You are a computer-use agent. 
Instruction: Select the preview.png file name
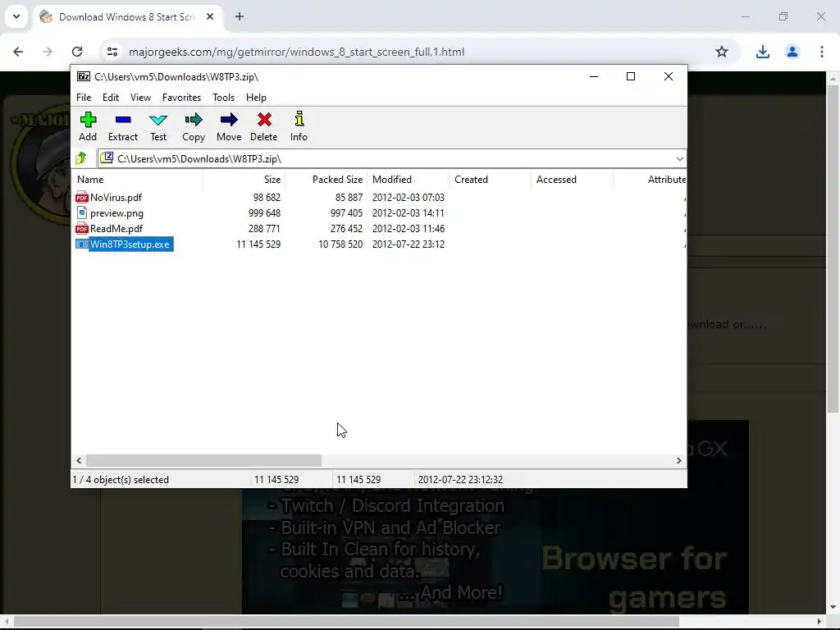click(116, 213)
